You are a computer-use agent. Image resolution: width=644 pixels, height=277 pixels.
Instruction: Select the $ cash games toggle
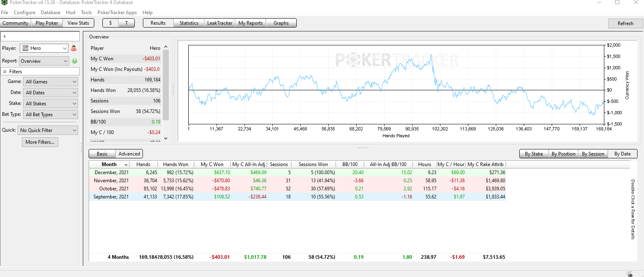(x=111, y=23)
